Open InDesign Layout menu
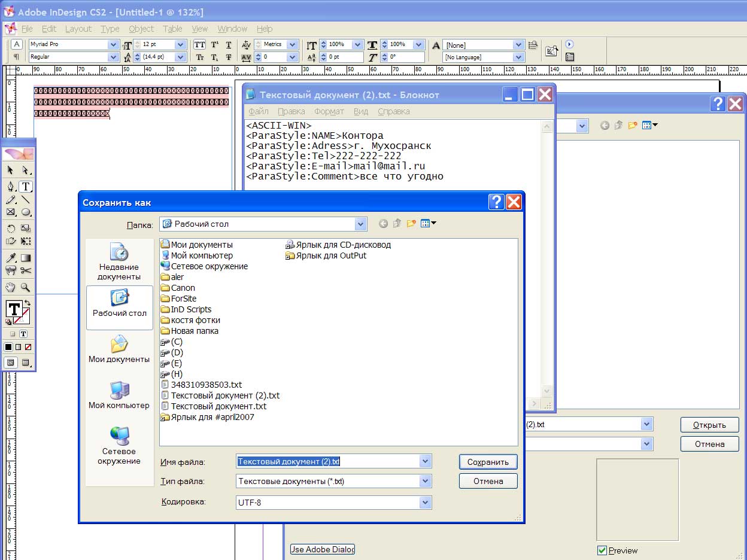Screen dimensions: 747x560 click(x=78, y=29)
